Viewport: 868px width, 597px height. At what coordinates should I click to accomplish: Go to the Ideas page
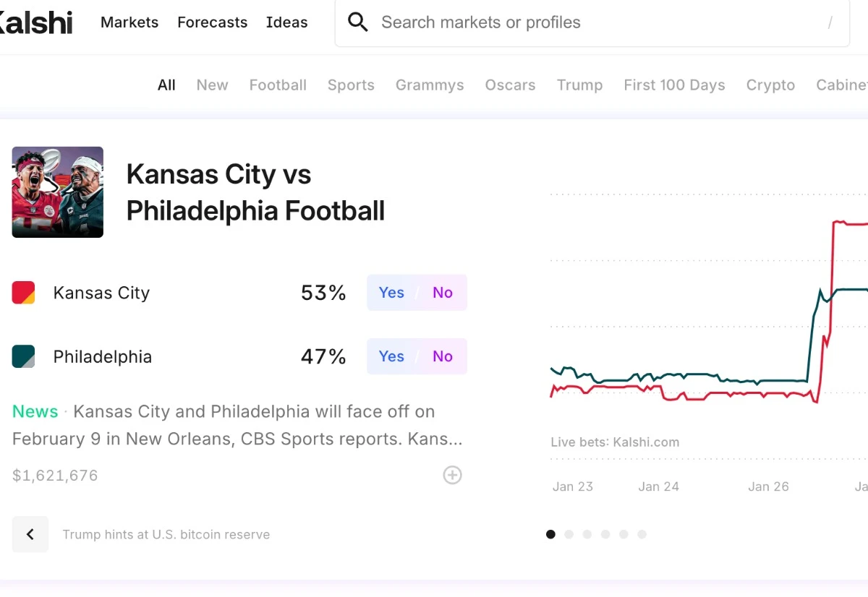pos(286,22)
